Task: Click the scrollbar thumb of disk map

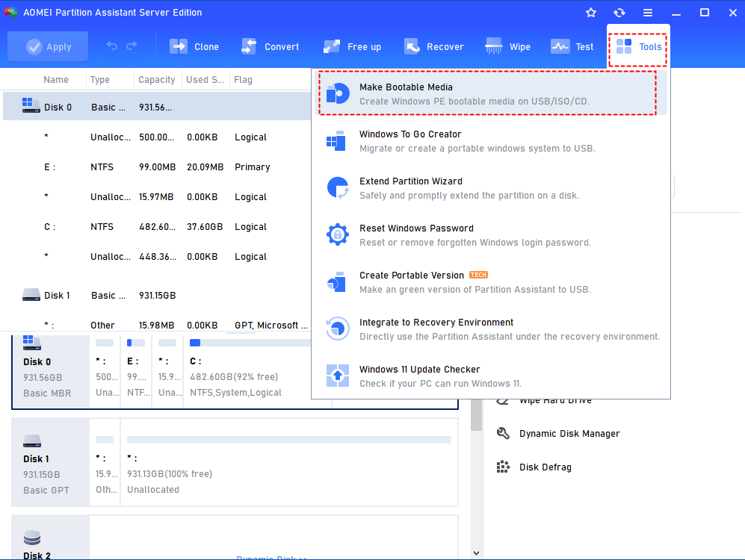Action: [476, 415]
